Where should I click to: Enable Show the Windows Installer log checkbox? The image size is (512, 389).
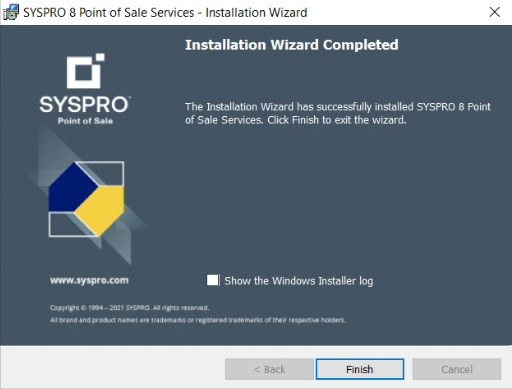(213, 280)
